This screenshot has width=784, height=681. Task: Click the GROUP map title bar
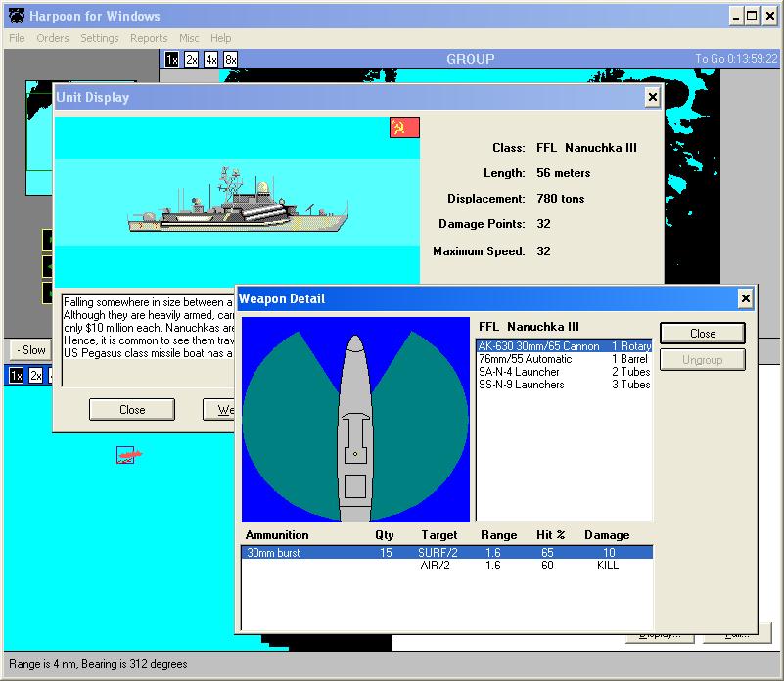click(470, 59)
